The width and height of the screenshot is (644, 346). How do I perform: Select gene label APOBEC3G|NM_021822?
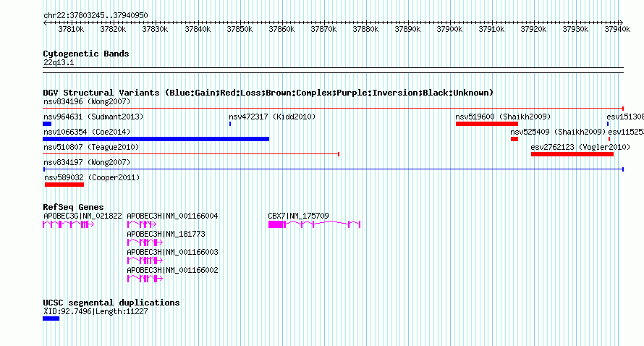[82, 216]
